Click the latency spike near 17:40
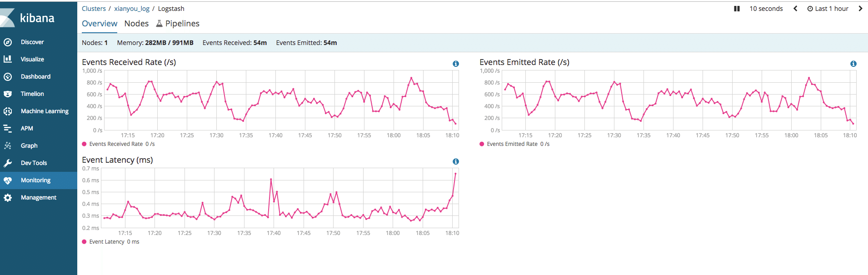868x275 pixels. tap(271, 179)
